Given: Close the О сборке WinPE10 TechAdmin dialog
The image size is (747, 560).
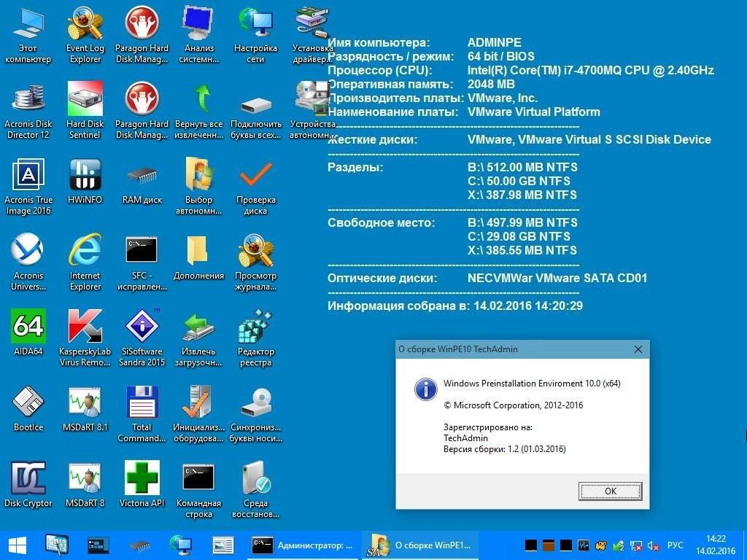Looking at the screenshot, I should 638,349.
